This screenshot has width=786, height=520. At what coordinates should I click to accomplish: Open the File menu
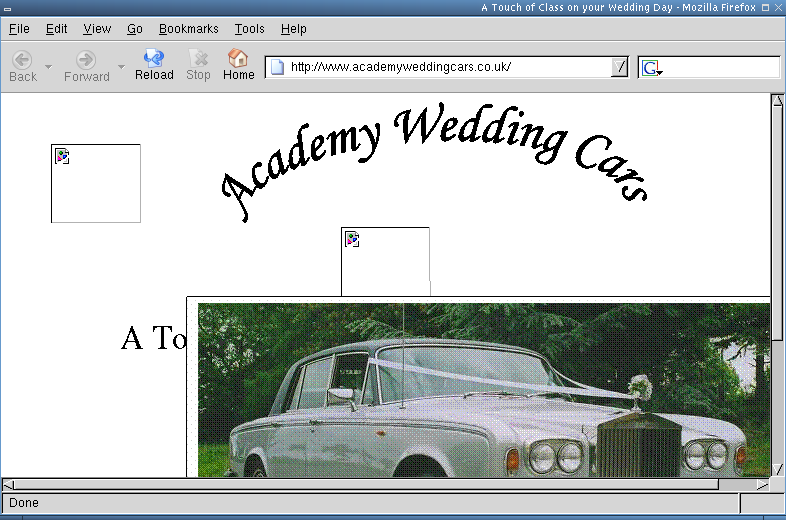pos(19,29)
